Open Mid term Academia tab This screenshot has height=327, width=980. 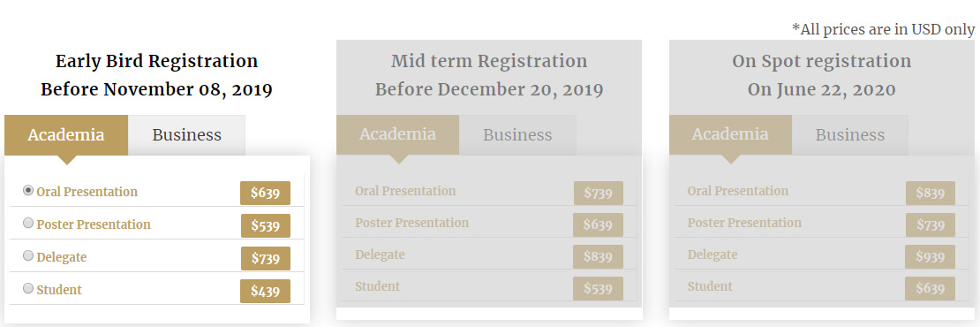397,135
